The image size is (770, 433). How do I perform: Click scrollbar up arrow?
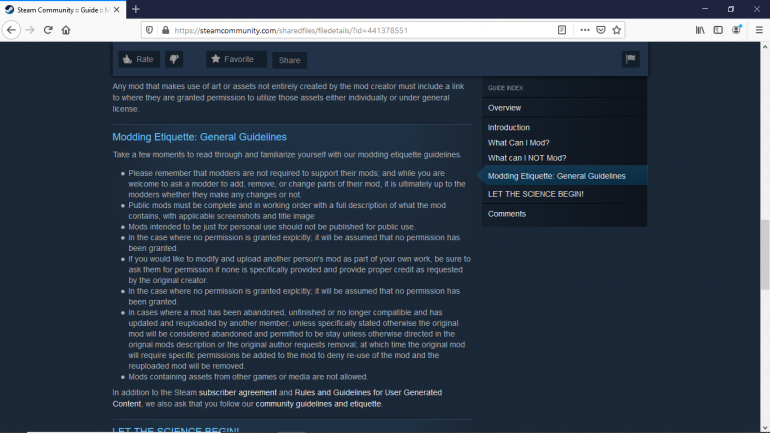pyautogui.click(x=765, y=47)
